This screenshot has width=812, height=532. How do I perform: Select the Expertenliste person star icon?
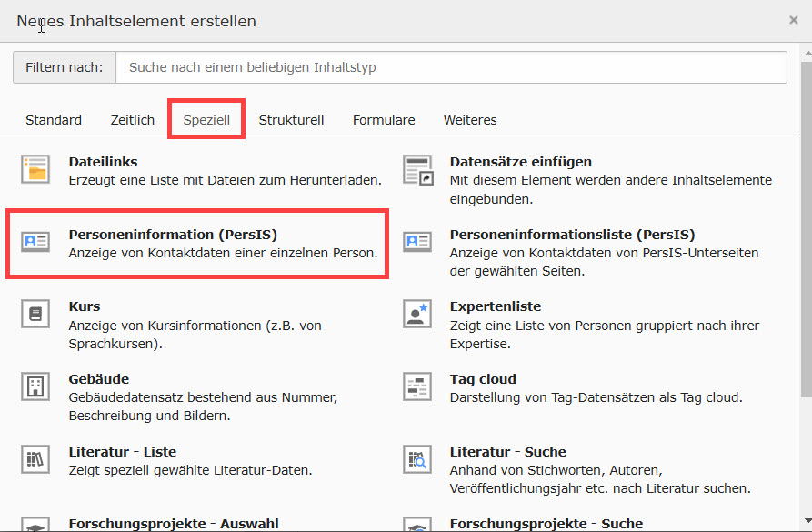pyautogui.click(x=417, y=314)
